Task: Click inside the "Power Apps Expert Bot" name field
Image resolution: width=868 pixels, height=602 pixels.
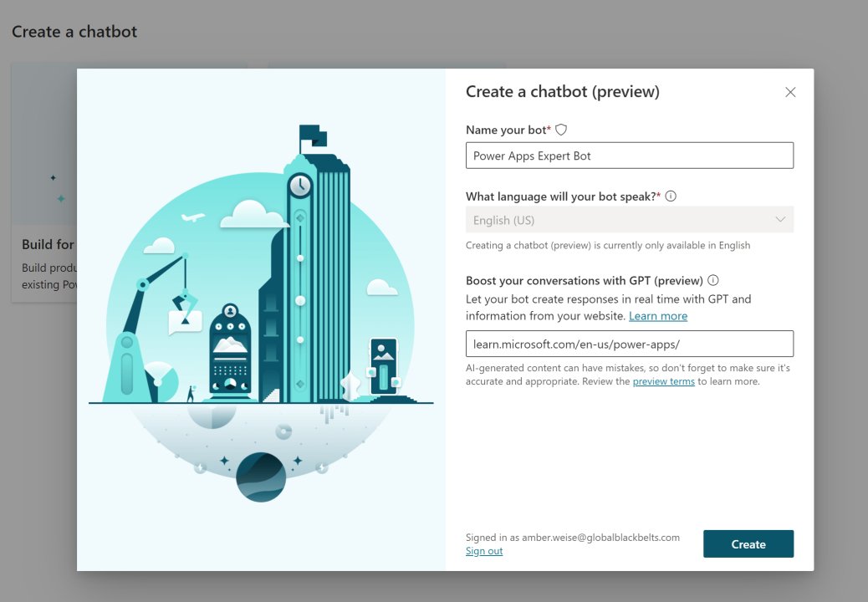Action: (x=630, y=156)
